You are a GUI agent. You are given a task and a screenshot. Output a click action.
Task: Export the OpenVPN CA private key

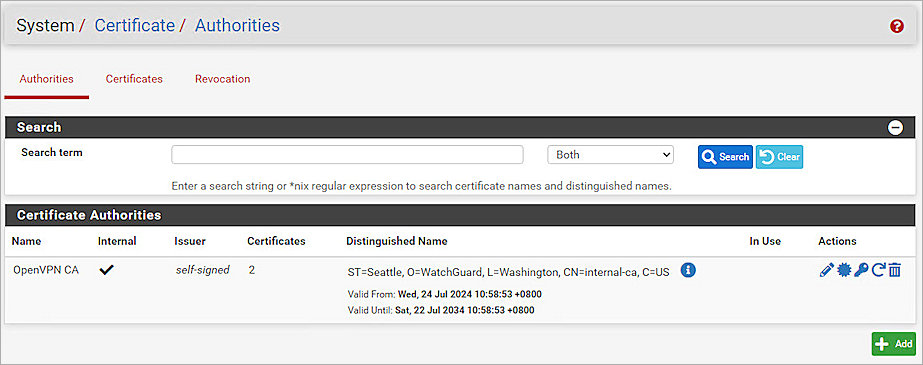pos(861,270)
